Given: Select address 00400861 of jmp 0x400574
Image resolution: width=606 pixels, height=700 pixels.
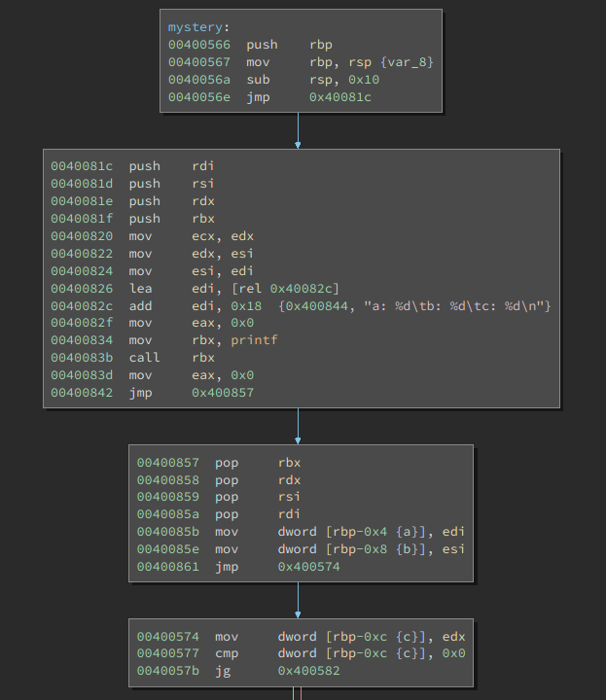Looking at the screenshot, I should (x=168, y=567).
